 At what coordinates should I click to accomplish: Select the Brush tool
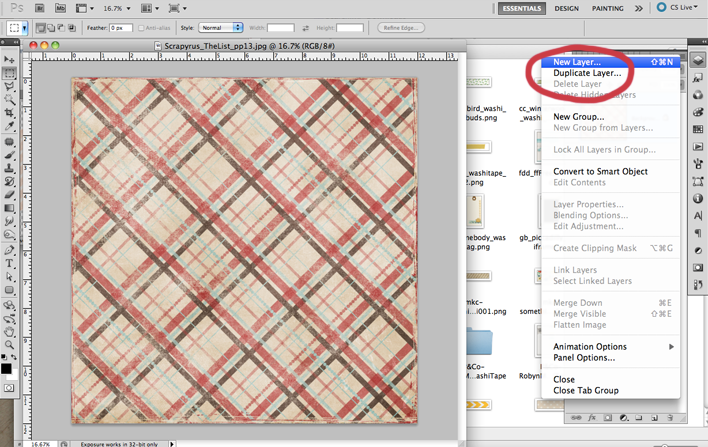point(9,155)
